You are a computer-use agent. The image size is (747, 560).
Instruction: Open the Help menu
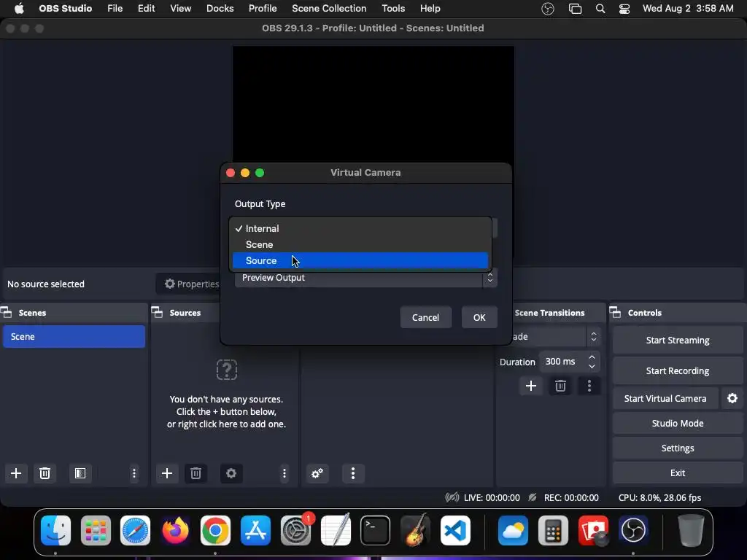(x=430, y=9)
